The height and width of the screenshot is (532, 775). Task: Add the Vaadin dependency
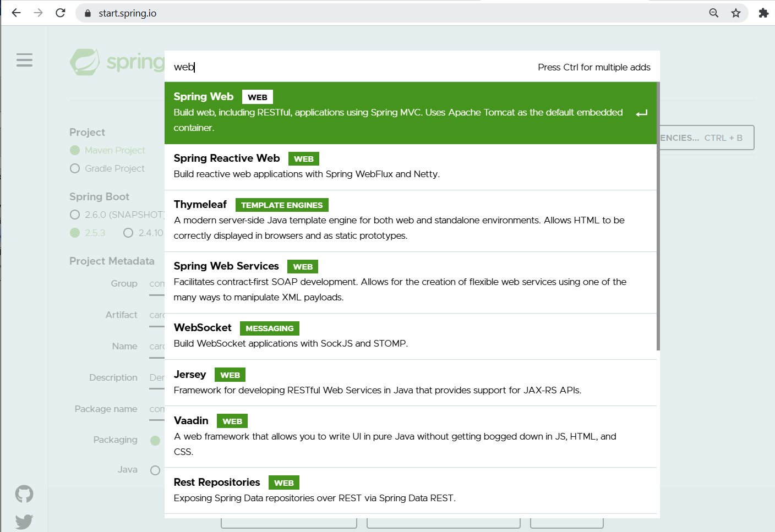(x=411, y=436)
